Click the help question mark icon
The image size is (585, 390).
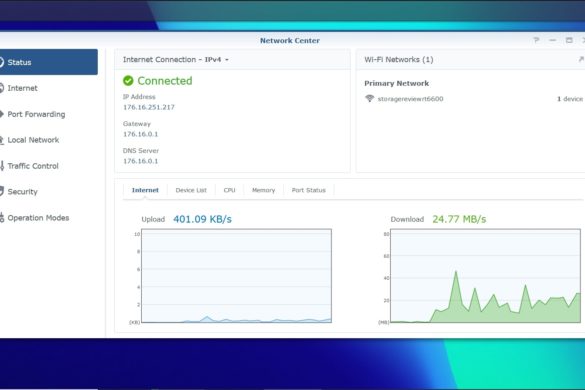(536, 40)
